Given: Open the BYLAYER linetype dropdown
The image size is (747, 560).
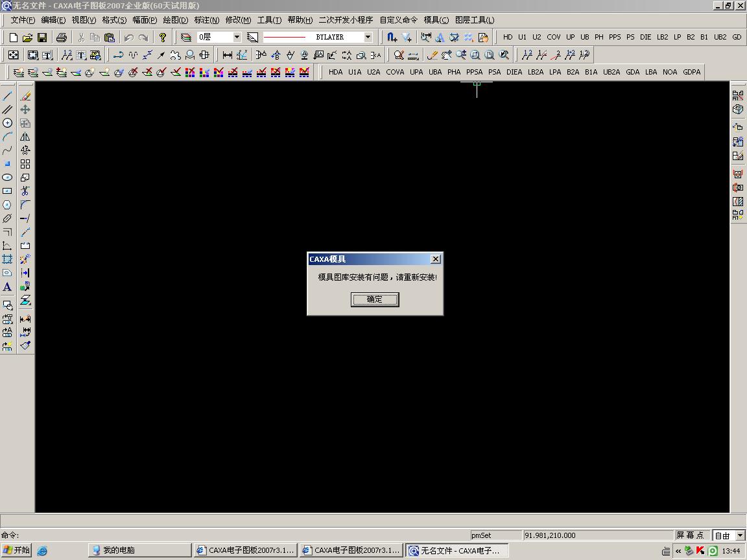Looking at the screenshot, I should pos(368,37).
